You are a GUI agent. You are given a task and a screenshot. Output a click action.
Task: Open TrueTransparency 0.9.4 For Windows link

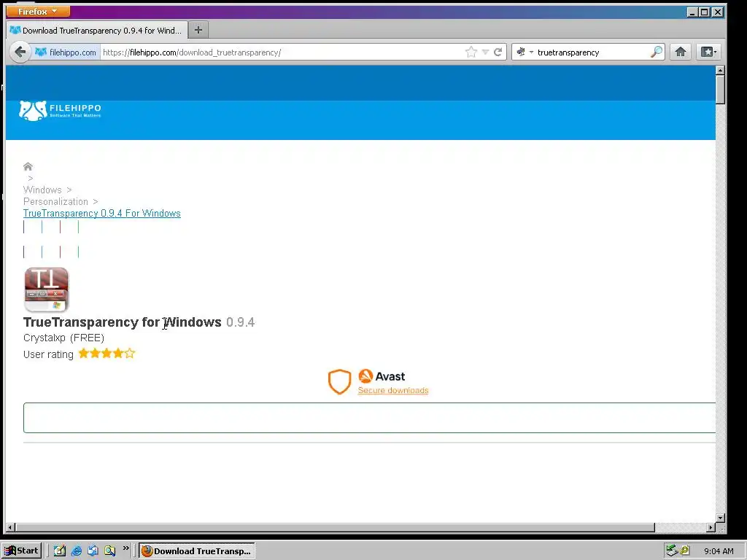pos(102,214)
